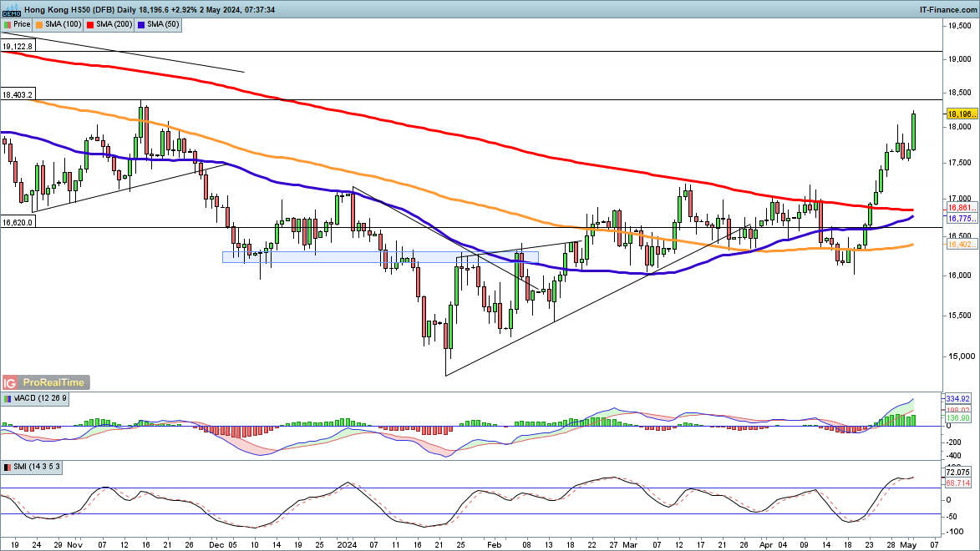Click the SMI indicator icon
This screenshot has width=980, height=551.
point(8,466)
